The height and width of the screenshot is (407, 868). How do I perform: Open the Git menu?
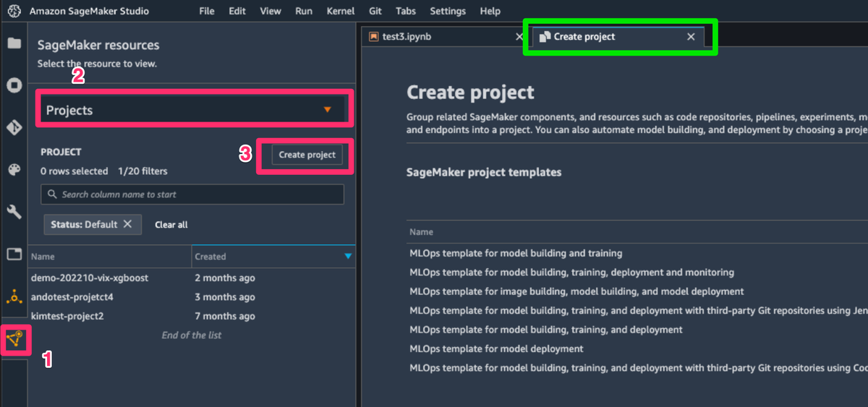coord(375,11)
